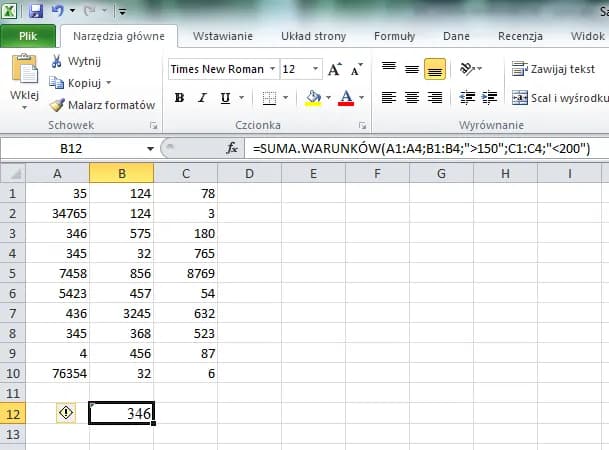Click the yellow fill color bucket
609x450 pixels.
(x=313, y=98)
